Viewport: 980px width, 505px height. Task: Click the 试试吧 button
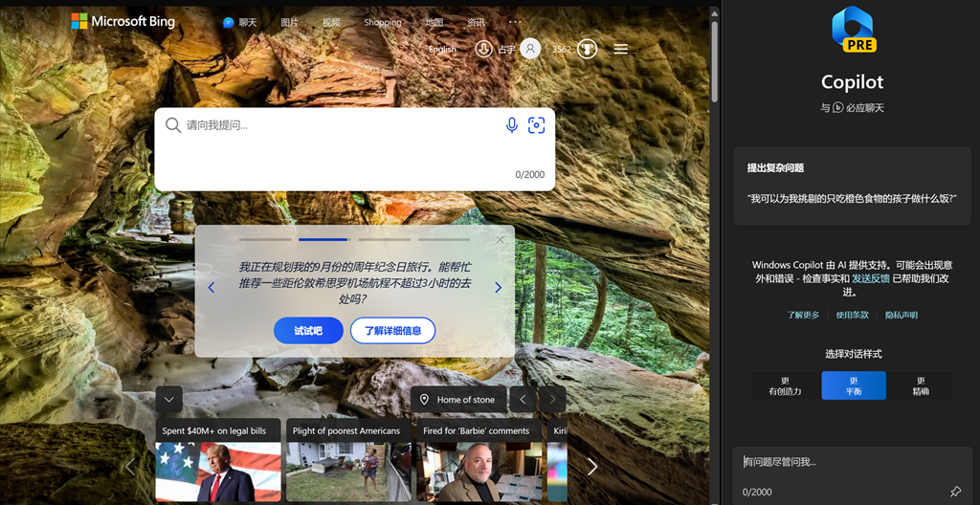[x=308, y=331]
